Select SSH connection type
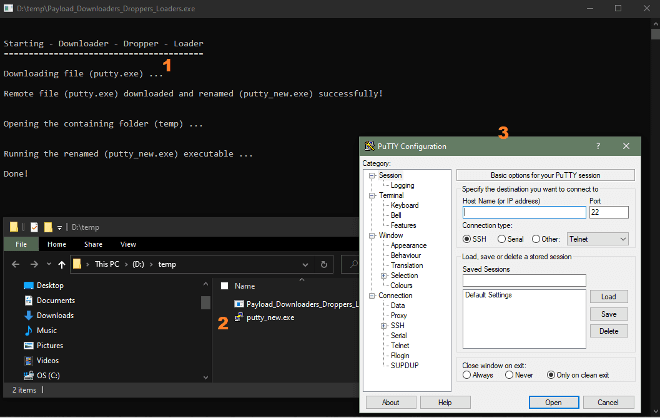The image size is (660, 418). click(466, 239)
